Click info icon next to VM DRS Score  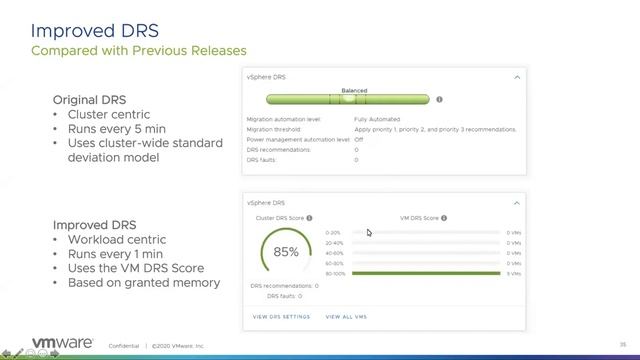coord(444,218)
